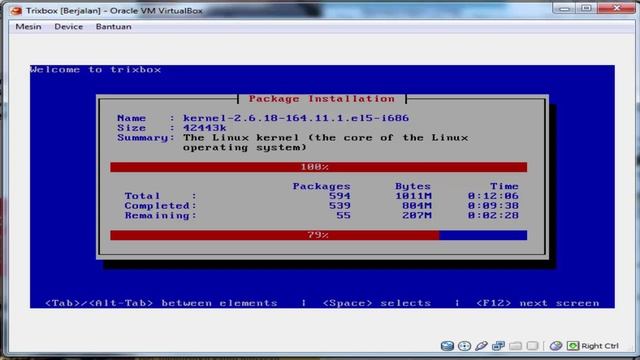This screenshot has width=640, height=360.
Task: Click the 79% overall installation progress bar
Action: point(318,235)
